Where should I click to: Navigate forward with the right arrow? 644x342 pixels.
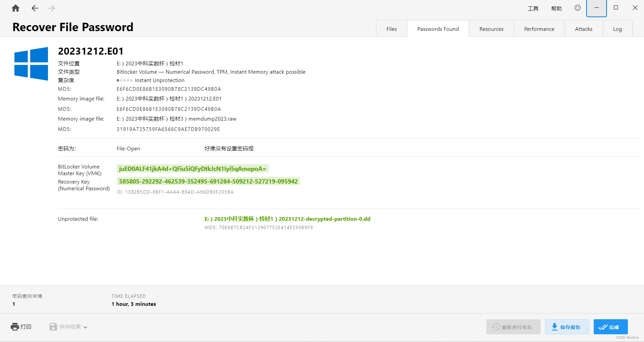pos(51,8)
